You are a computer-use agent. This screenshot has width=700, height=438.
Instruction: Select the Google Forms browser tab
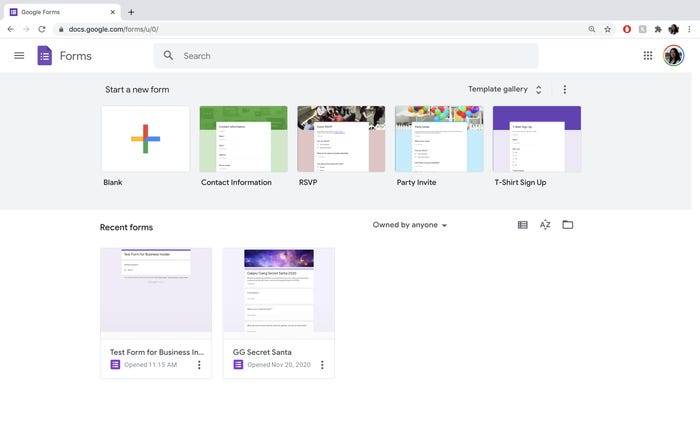point(62,12)
